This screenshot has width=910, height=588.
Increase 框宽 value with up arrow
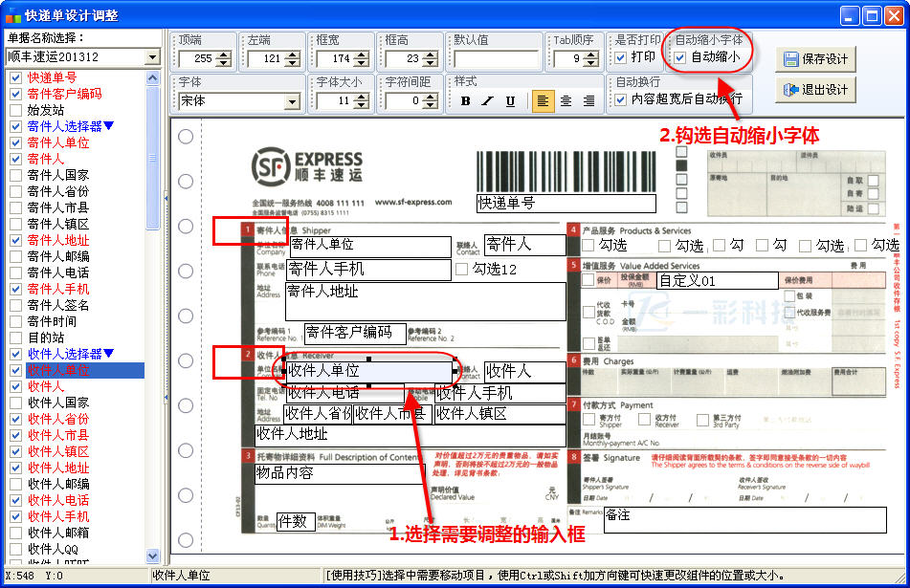click(362, 54)
